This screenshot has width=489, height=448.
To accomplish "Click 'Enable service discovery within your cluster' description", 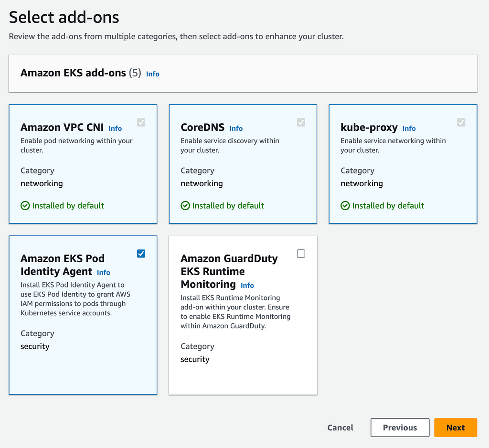I will (x=230, y=145).
